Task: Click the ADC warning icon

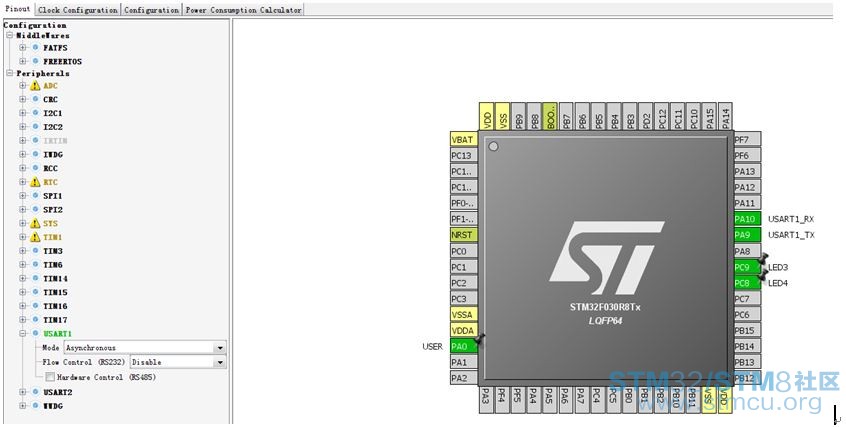Action: click(x=35, y=86)
